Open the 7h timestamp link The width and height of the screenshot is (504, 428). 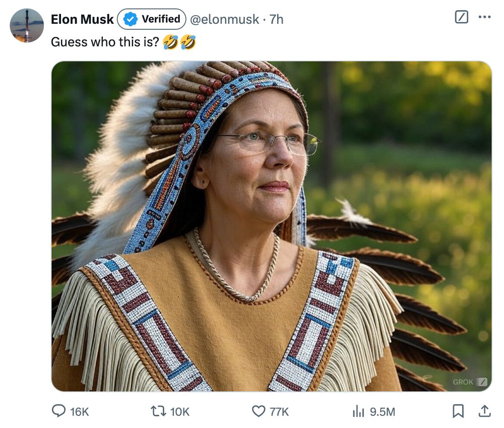tap(276, 19)
